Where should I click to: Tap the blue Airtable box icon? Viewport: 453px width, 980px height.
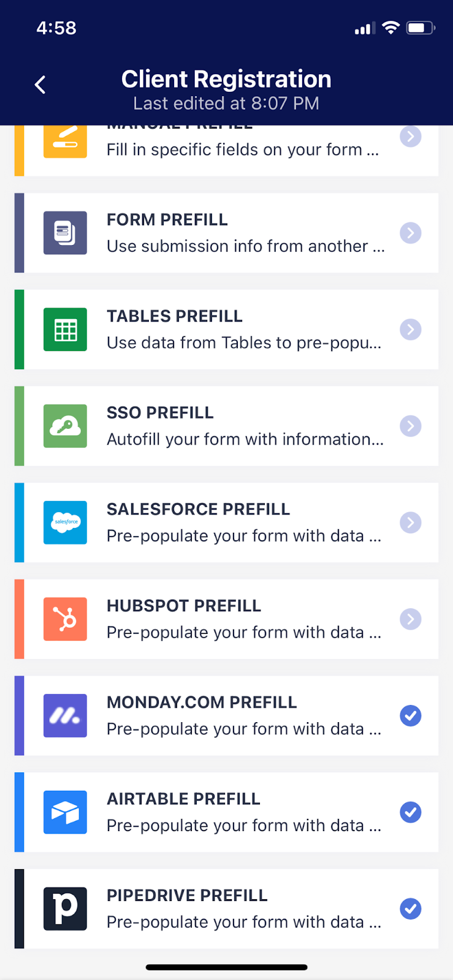pyautogui.click(x=65, y=812)
